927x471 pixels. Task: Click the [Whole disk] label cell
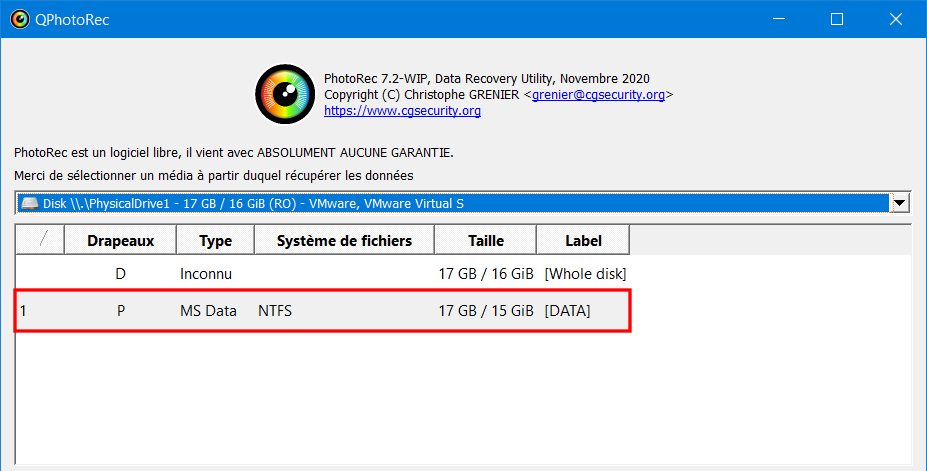(x=585, y=274)
